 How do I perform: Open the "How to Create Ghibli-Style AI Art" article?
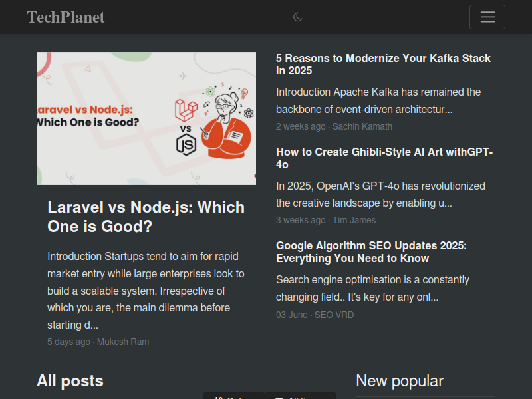(384, 158)
